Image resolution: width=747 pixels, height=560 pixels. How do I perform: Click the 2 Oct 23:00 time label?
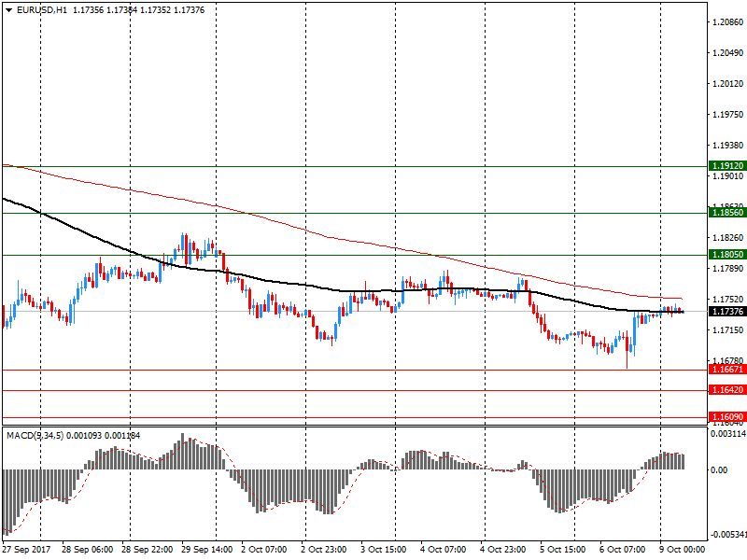(x=324, y=550)
